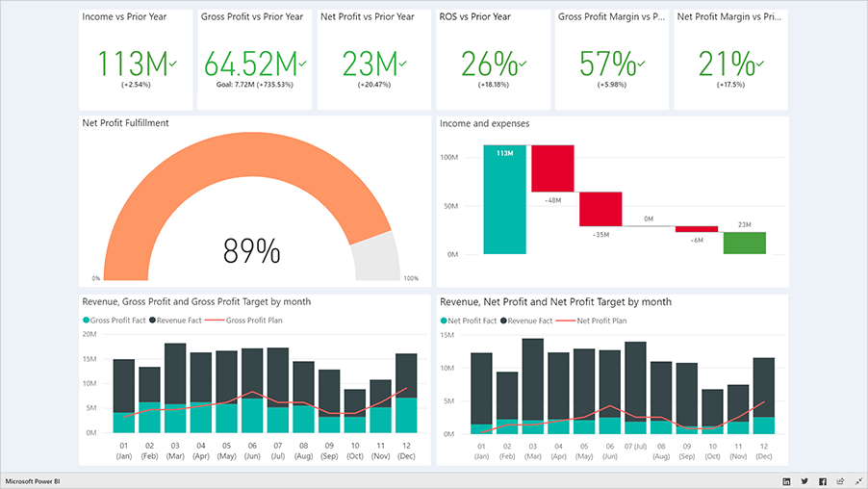Image resolution: width=868 pixels, height=489 pixels.
Task: Share the dashboard on LinkedIn
Action: click(x=786, y=480)
